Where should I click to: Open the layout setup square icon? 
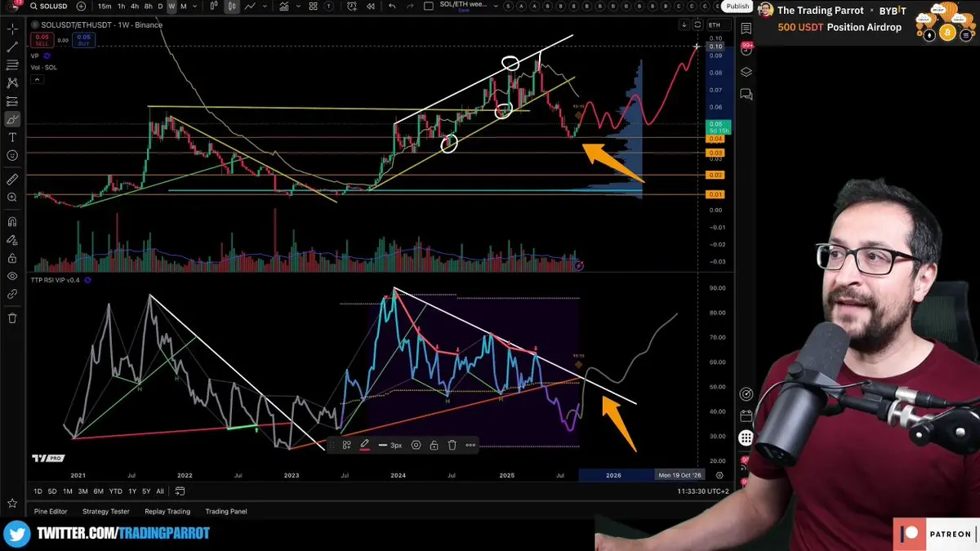click(429, 7)
